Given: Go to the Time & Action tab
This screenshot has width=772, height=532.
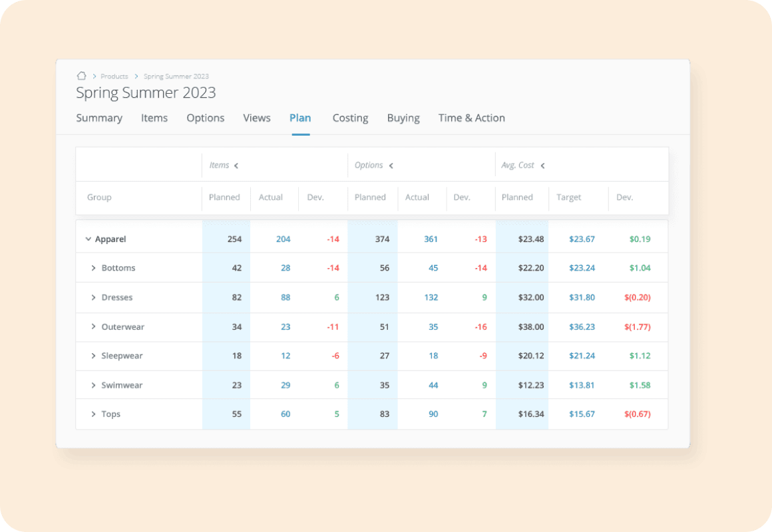Looking at the screenshot, I should click(x=471, y=118).
